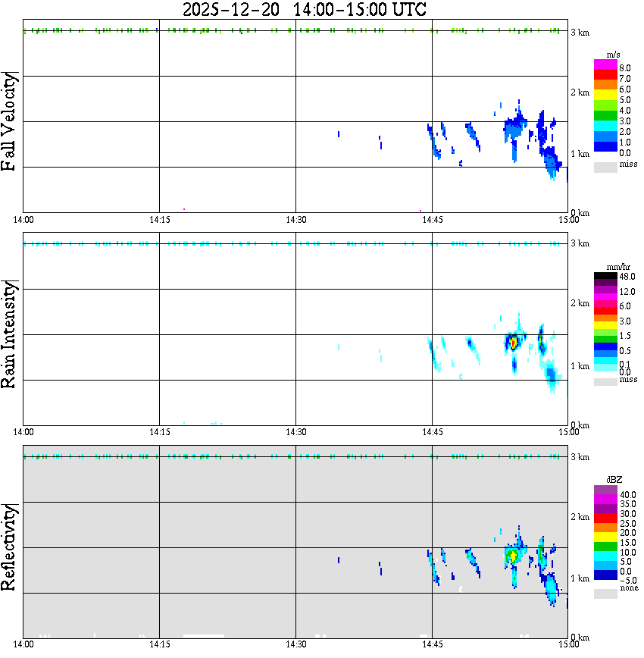Click the '1 km' height label of Fall Velocity

point(580,154)
